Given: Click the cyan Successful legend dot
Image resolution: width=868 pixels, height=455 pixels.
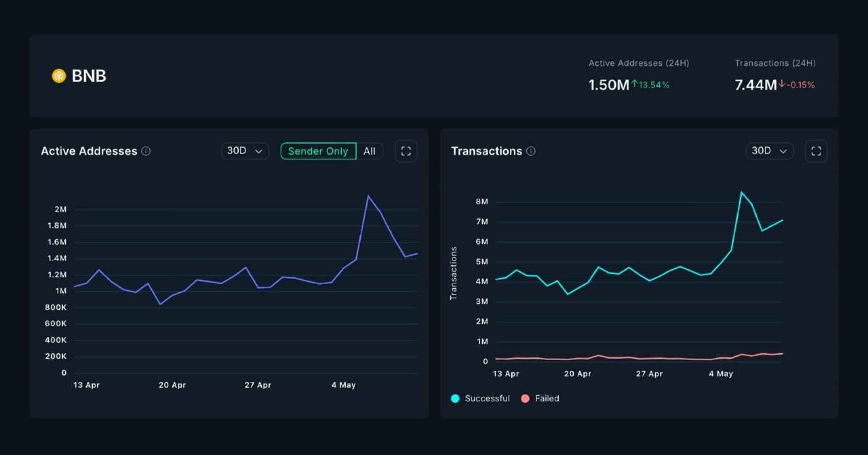Looking at the screenshot, I should coord(455,399).
